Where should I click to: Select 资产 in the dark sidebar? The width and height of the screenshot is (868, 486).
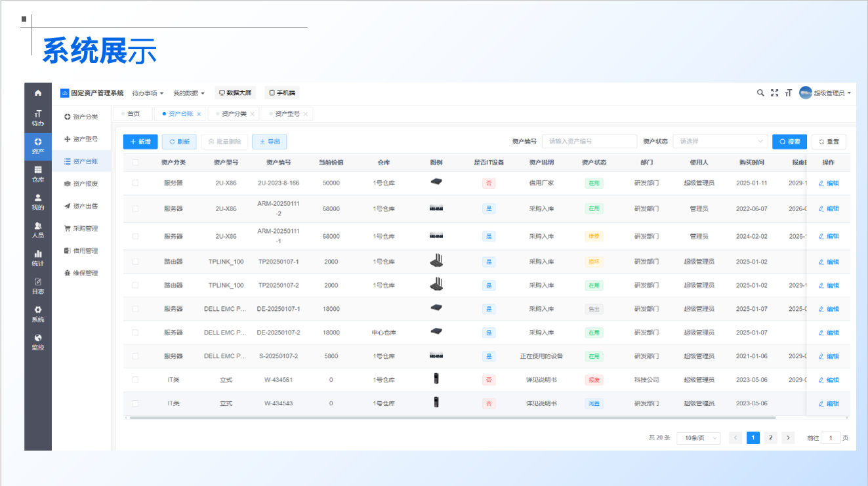(x=38, y=146)
